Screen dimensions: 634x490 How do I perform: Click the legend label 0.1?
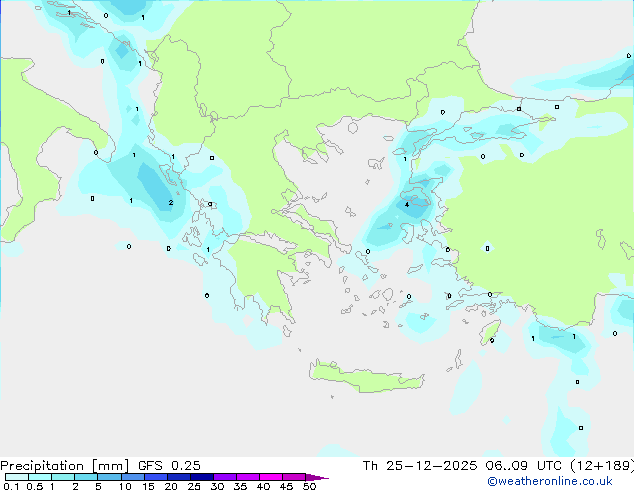coord(11,486)
